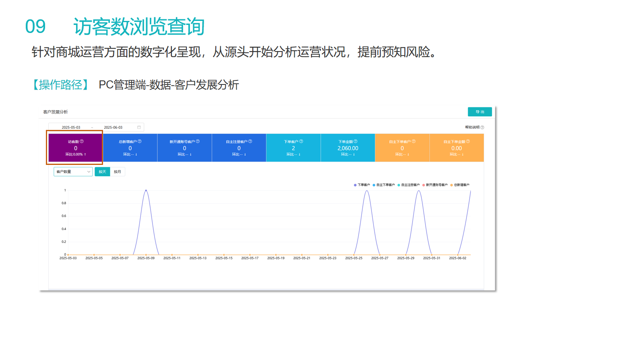Click the help icon next to 自主注册客户

click(x=250, y=141)
